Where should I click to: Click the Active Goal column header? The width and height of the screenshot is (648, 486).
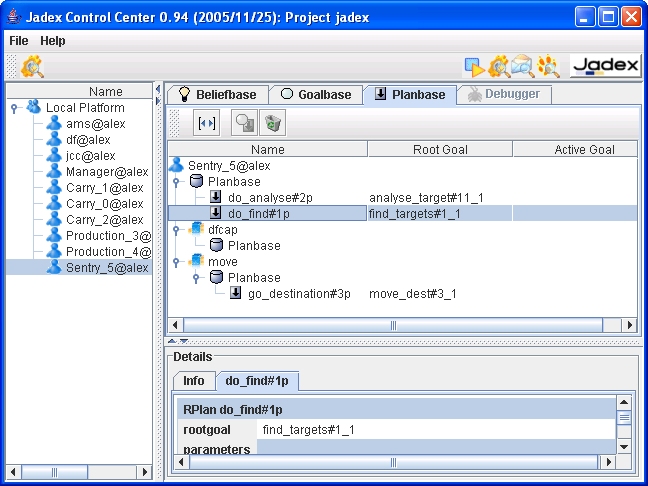pyautogui.click(x=575, y=149)
